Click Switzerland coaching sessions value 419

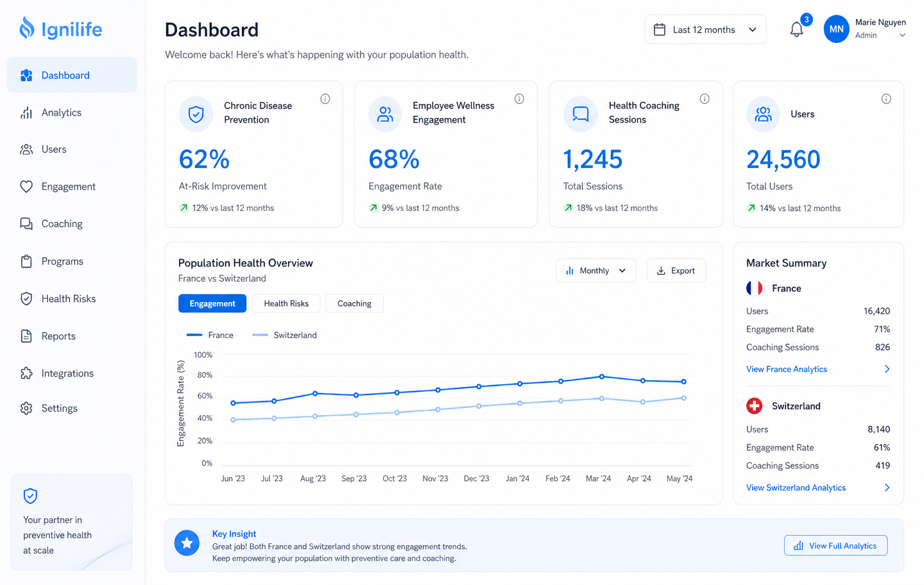[882, 466]
